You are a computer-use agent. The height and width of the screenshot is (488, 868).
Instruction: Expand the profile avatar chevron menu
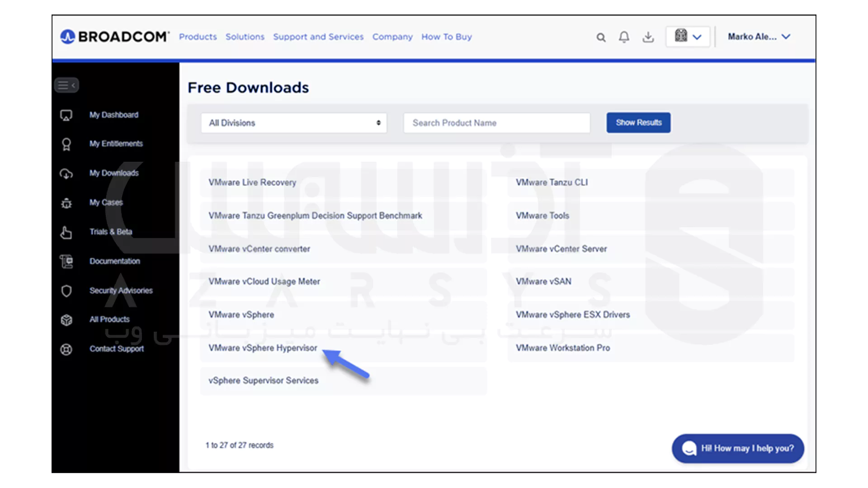[x=698, y=37]
